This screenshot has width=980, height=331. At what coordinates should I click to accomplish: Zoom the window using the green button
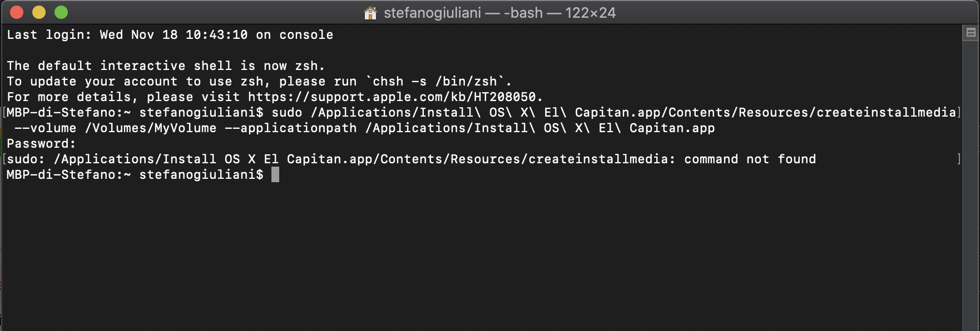61,12
